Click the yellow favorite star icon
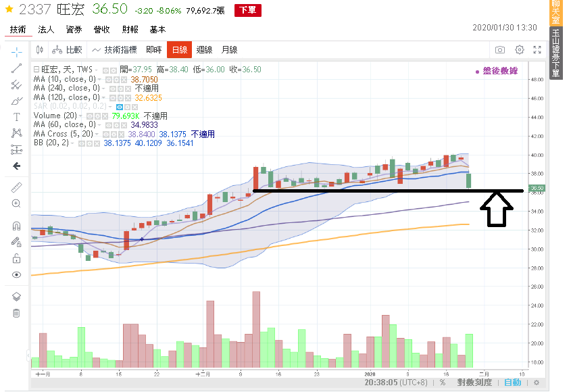 (9, 9)
